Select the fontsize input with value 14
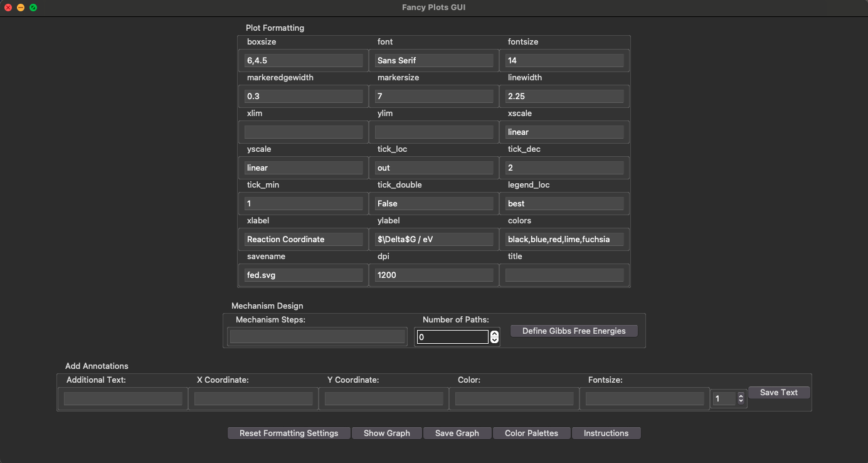Image resolution: width=868 pixels, height=463 pixels. pyautogui.click(x=564, y=60)
